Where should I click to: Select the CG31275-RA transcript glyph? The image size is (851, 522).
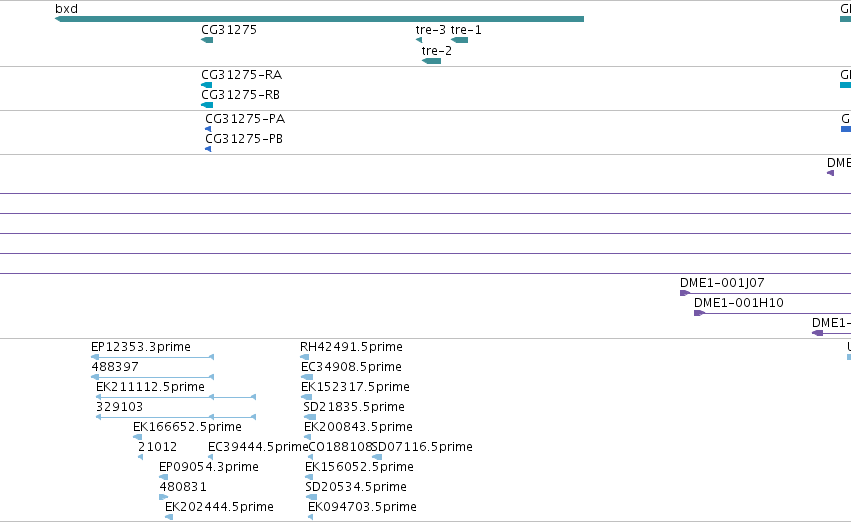(206, 85)
